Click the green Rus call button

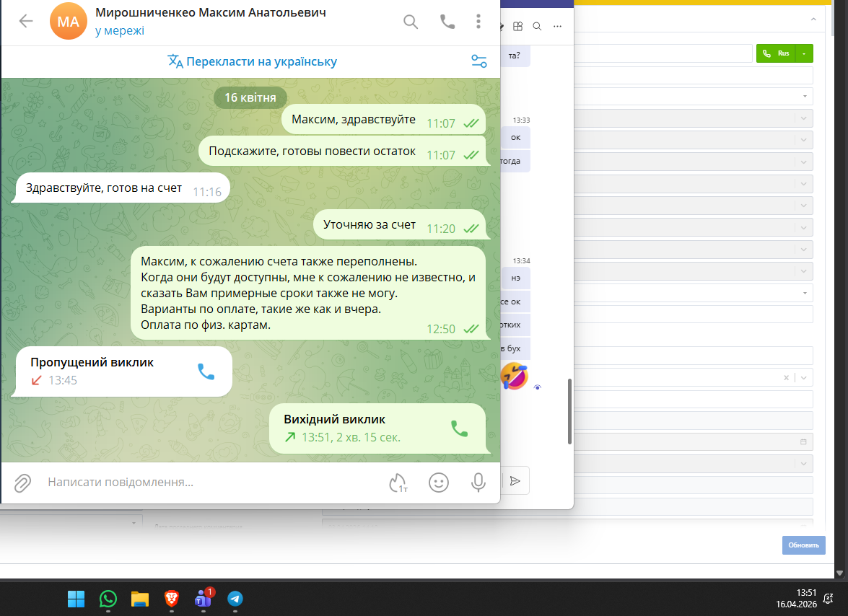coord(777,53)
